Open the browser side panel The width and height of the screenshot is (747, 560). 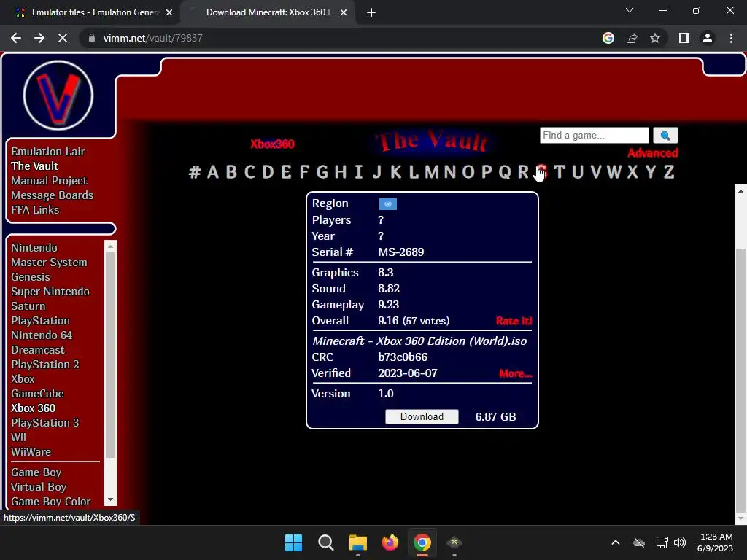[684, 38]
